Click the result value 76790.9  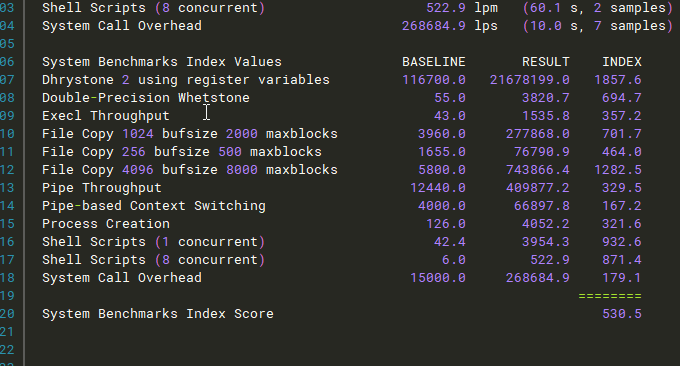click(542, 152)
